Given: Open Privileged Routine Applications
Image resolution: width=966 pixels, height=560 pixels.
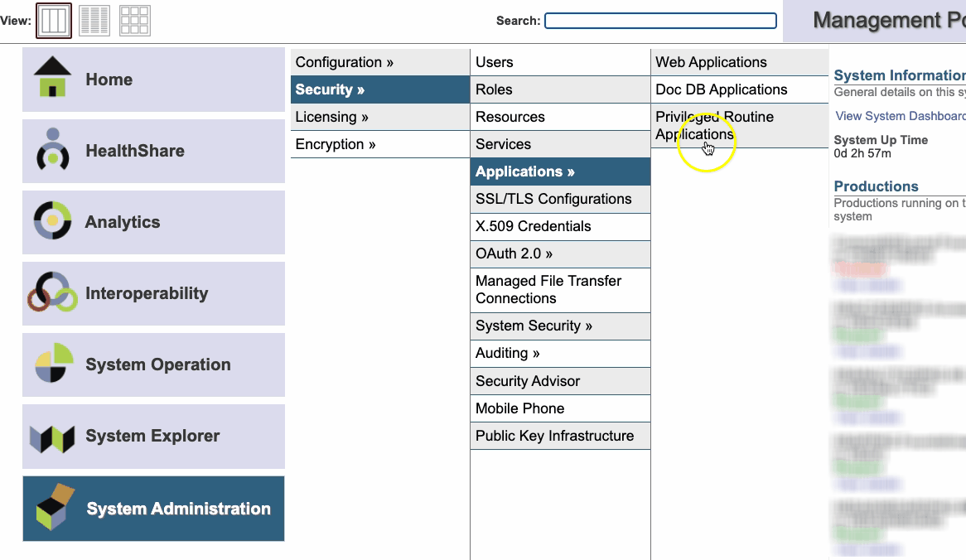Looking at the screenshot, I should (739, 126).
